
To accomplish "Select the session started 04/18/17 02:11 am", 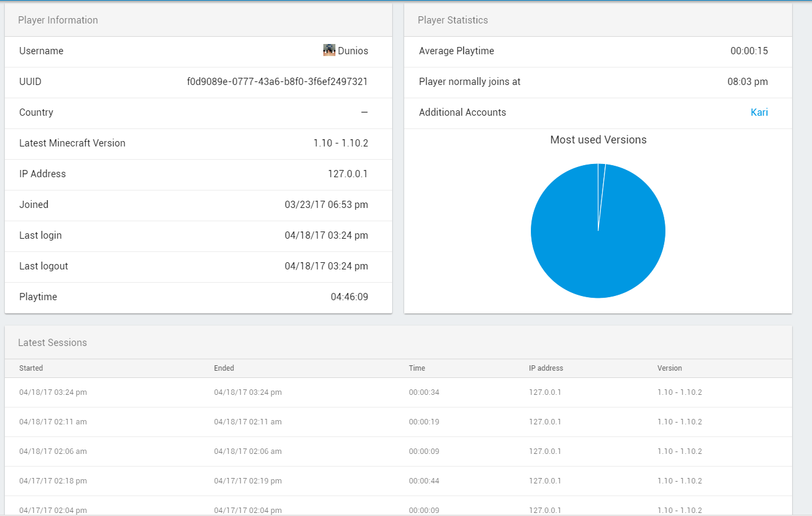I will 53,422.
